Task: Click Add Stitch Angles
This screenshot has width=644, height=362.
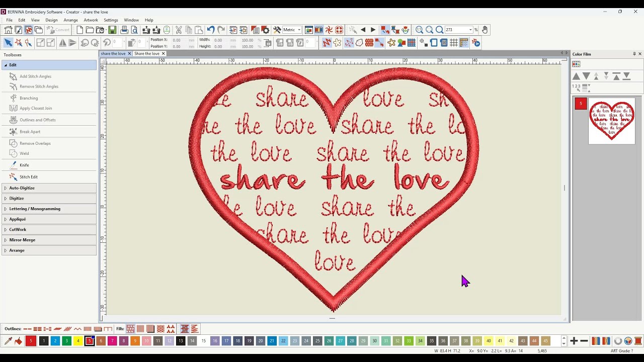Action: 35,76
